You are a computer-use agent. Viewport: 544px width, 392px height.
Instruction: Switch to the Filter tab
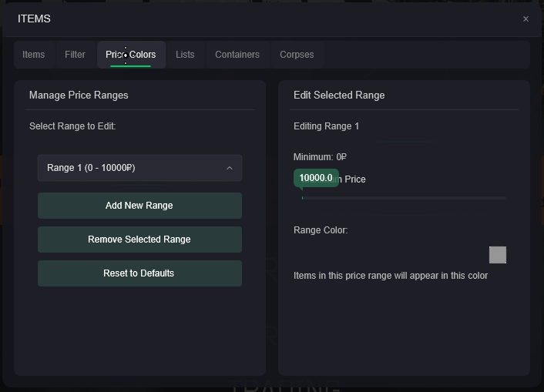[75, 55]
